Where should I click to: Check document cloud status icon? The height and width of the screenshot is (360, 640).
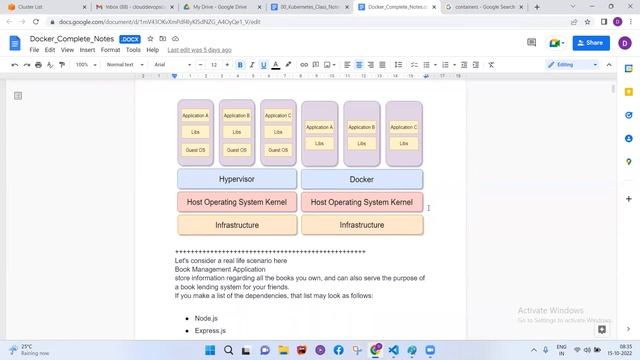[176, 39]
